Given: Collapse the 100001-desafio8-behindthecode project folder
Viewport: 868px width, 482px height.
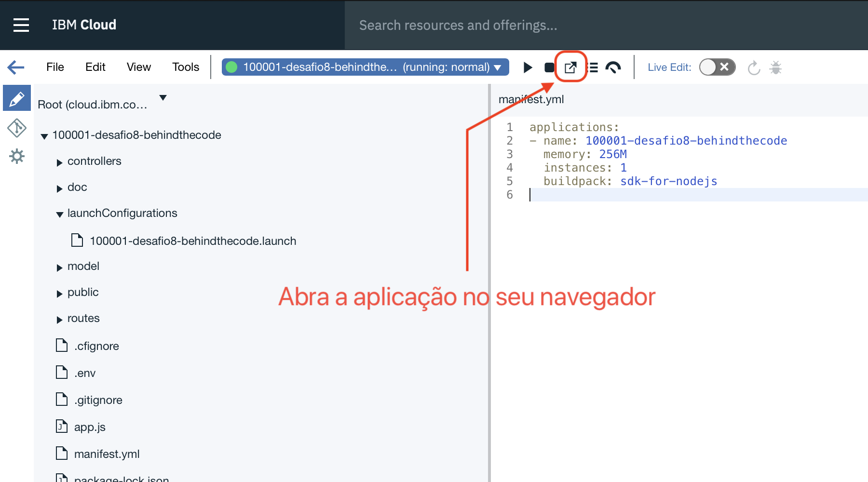Looking at the screenshot, I should (44, 136).
